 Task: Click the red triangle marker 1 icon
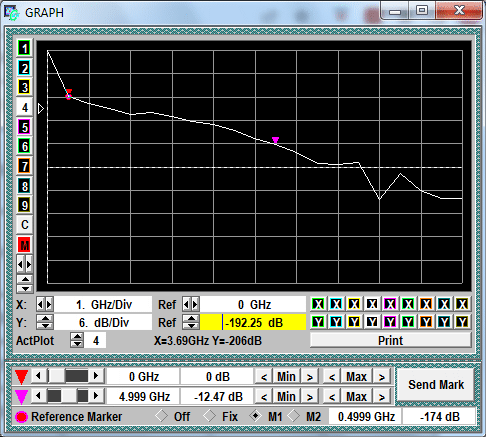(x=21, y=377)
